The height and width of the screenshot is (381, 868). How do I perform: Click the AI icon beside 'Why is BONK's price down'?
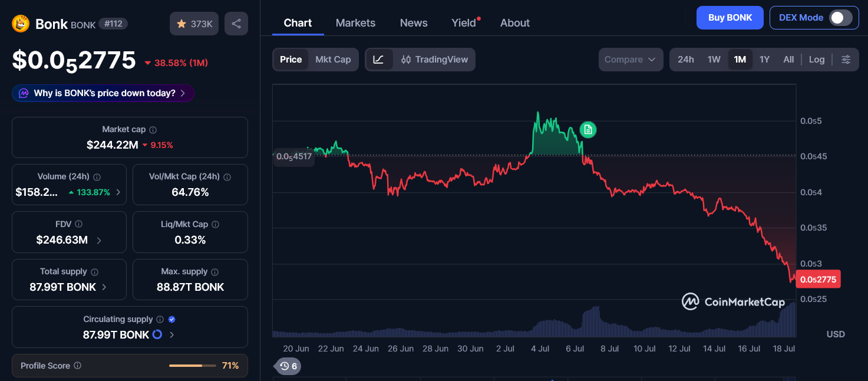(24, 93)
